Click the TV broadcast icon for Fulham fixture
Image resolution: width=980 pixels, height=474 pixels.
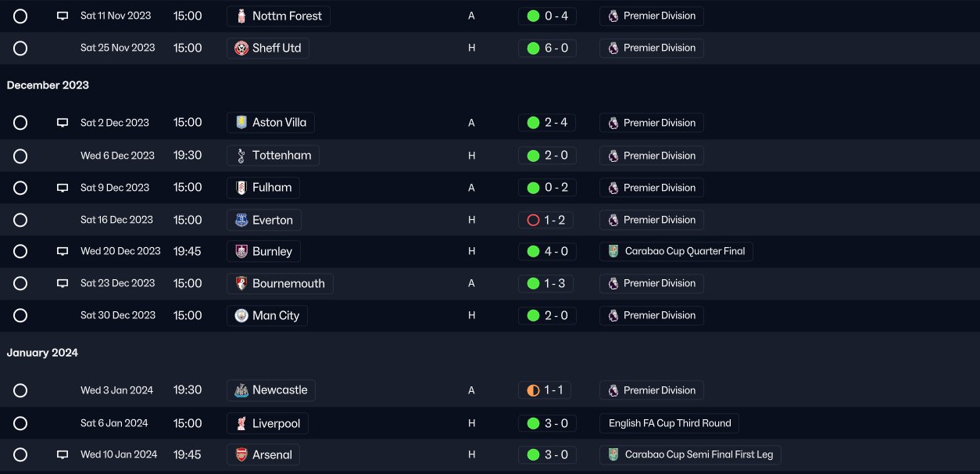coord(63,188)
